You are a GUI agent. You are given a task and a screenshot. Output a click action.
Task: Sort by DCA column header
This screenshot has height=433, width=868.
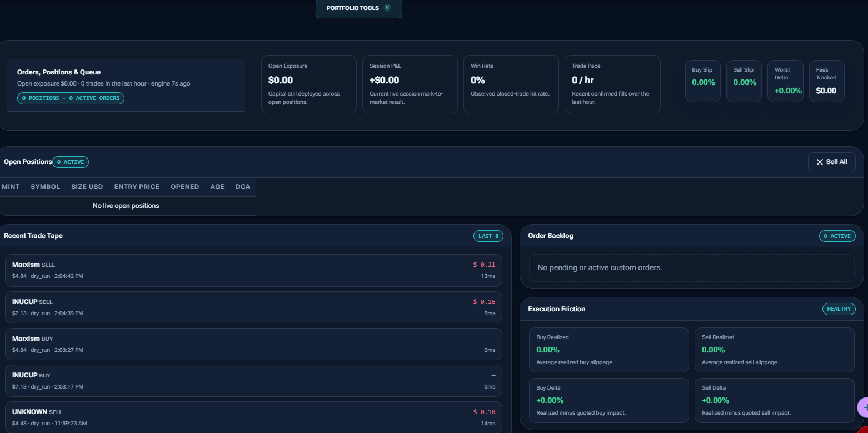tap(243, 187)
